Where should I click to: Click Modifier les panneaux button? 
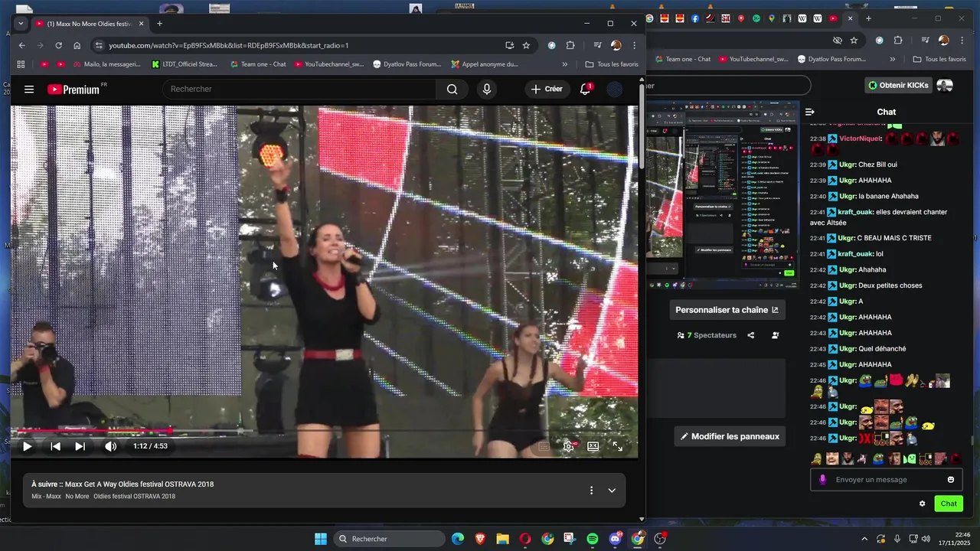pos(730,436)
